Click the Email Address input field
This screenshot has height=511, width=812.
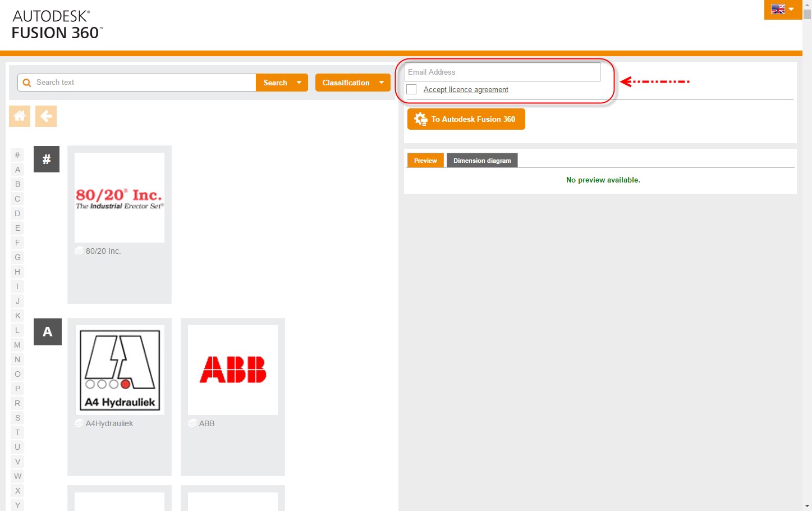coord(502,72)
